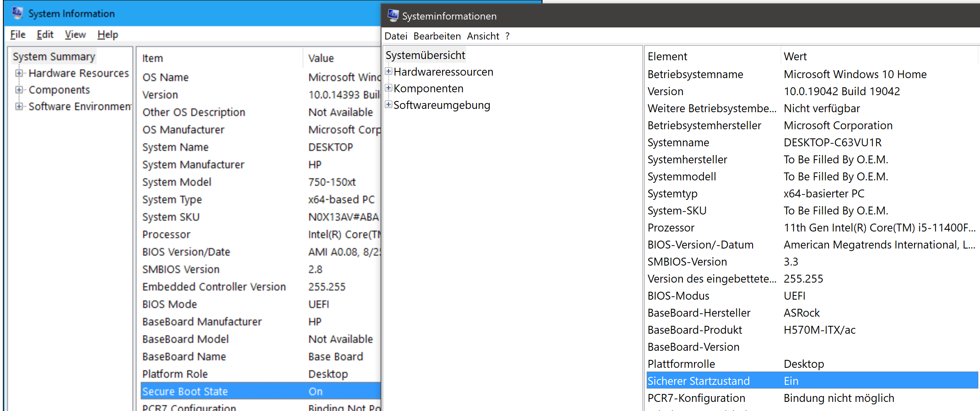Viewport: 980px width, 411px height.
Task: Select the Betriebssystemhersteller row
Action: 812,126
